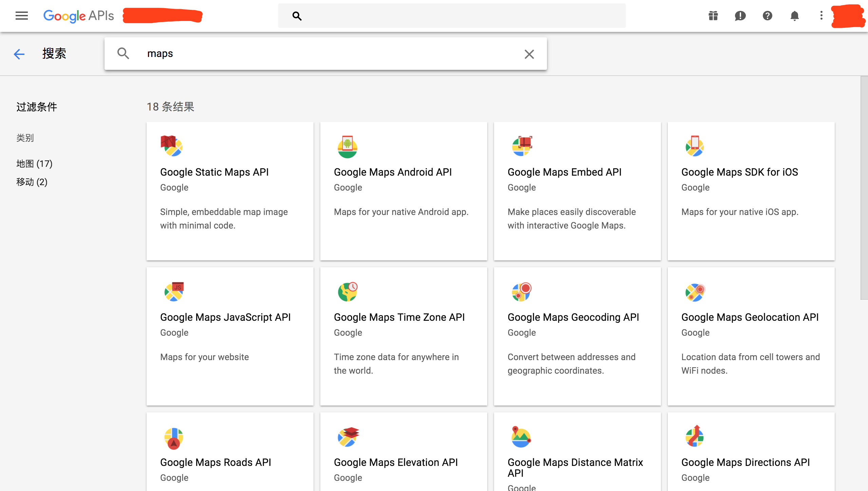Open Google Maps JavaScript API title

click(x=225, y=317)
